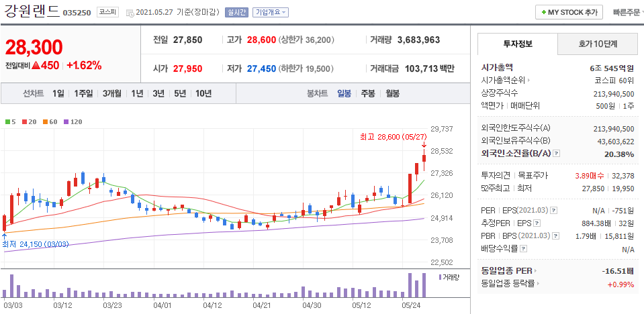This screenshot has width=644, height=314.
Task: Click the current price 28,300
Action: [34, 48]
